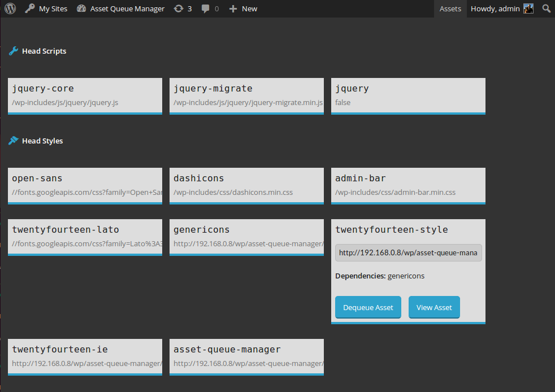The image size is (555, 392).
Task: Click the 'false' source under jquery
Action: (342, 103)
